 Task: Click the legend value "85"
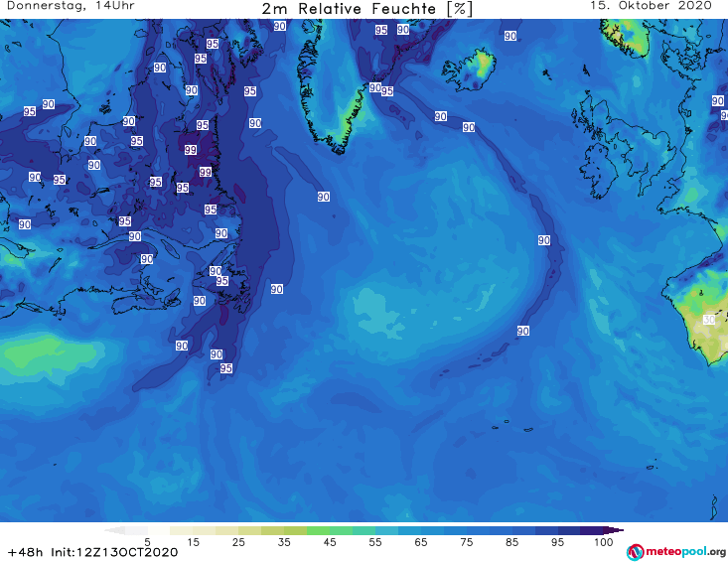[x=511, y=542]
